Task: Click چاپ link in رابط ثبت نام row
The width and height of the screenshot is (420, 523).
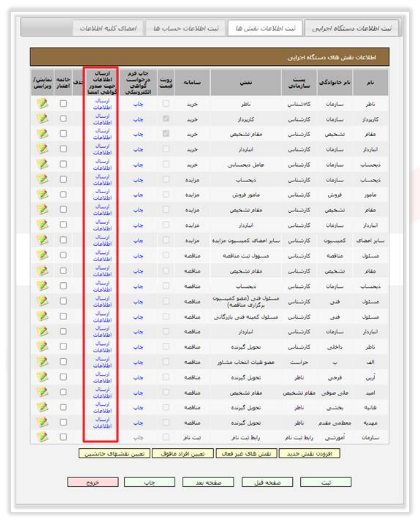Action: (138, 438)
